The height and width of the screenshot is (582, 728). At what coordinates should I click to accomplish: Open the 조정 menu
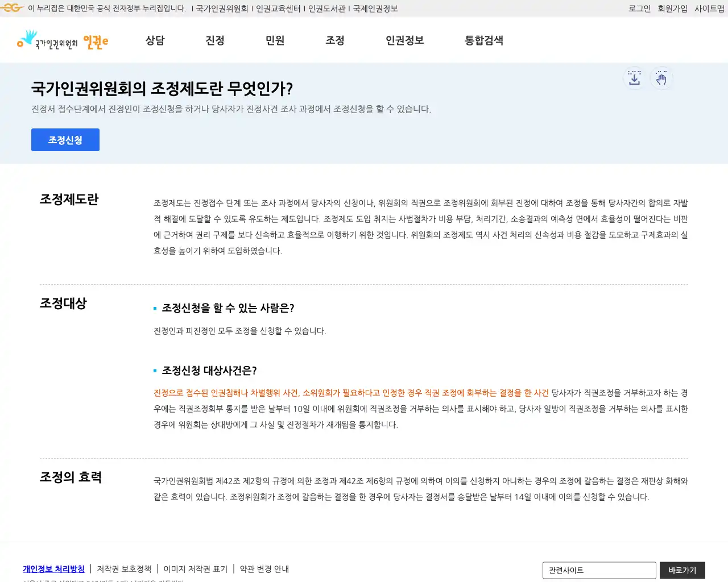[334, 40]
